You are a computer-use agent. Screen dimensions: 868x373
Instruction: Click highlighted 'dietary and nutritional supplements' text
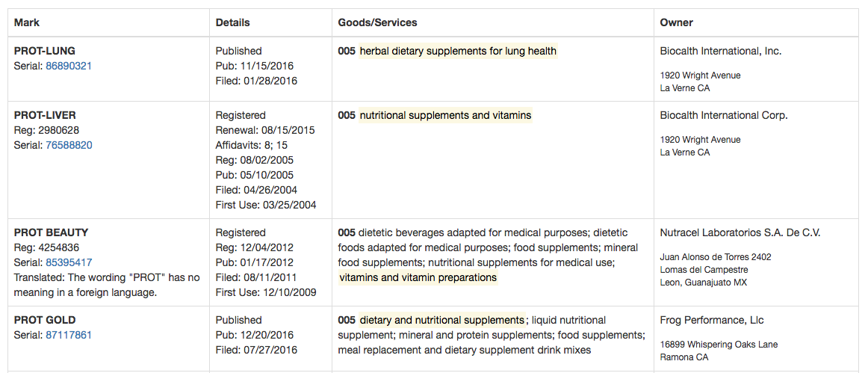click(442, 320)
